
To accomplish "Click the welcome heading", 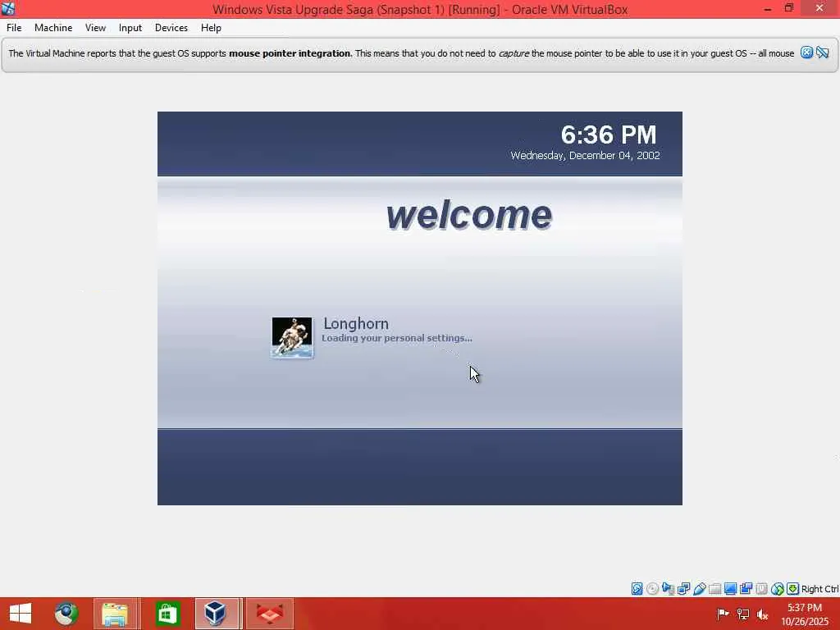I will pos(468,215).
